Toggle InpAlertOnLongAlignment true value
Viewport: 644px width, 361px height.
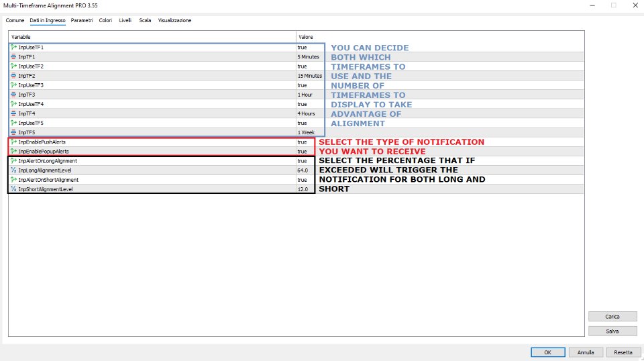[x=303, y=160]
